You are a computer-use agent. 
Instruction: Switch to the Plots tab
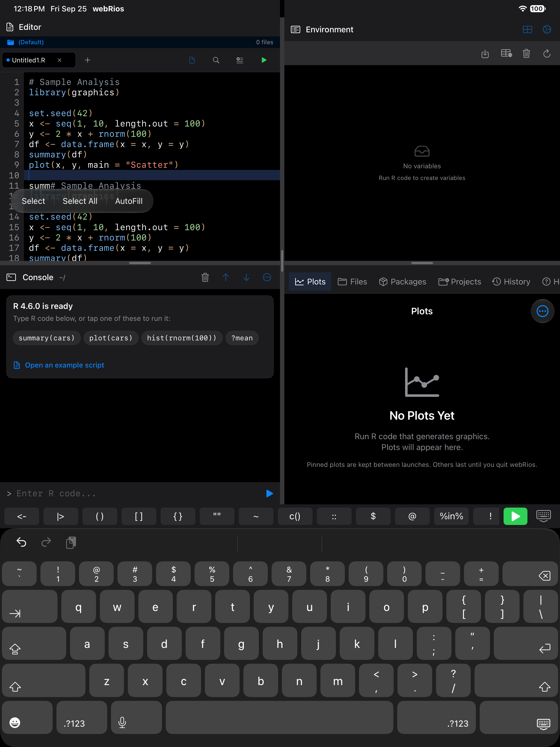(310, 282)
